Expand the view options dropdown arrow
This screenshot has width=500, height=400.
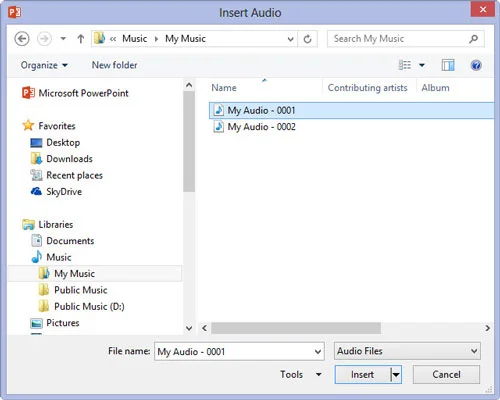[x=422, y=65]
